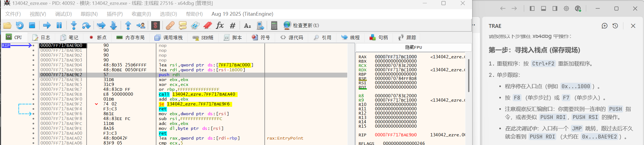Pause program execution
This screenshot has height=145, width=644.
[x=59, y=25]
